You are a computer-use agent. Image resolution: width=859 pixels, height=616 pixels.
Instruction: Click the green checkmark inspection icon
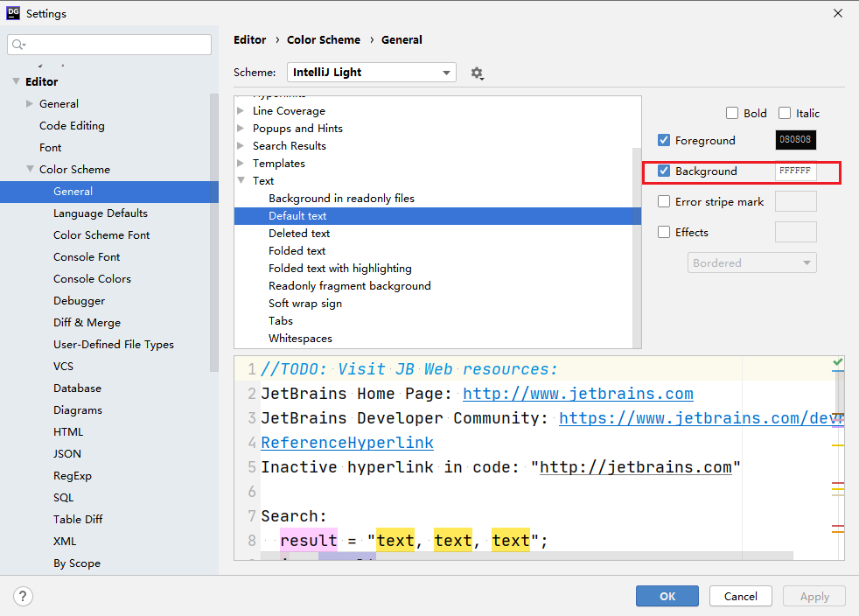tap(838, 362)
